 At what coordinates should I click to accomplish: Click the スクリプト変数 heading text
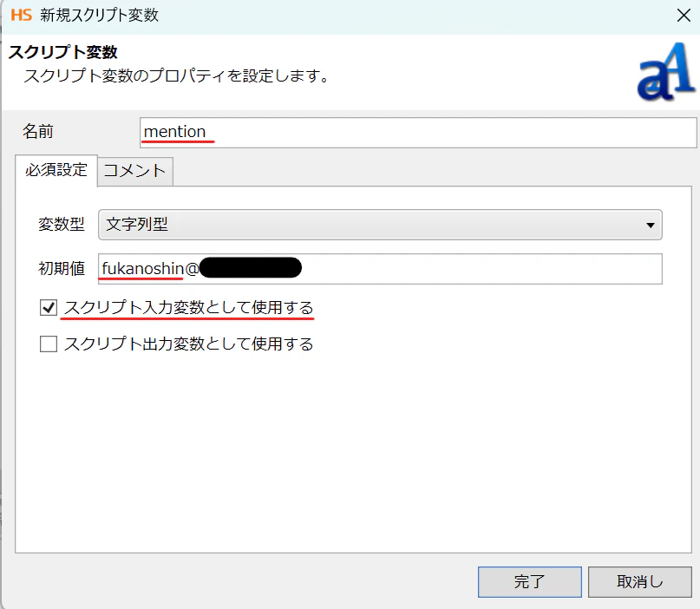[63, 52]
